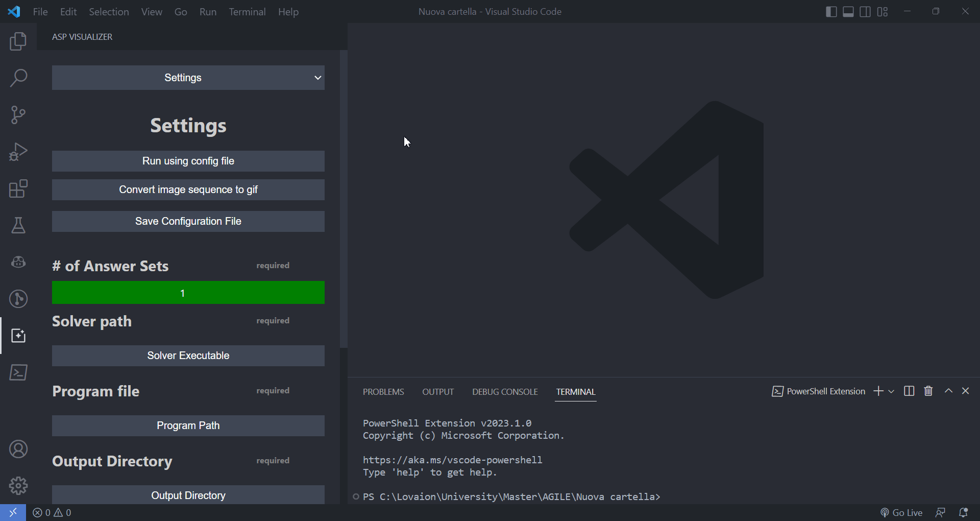Open the Extensions view
This screenshot has height=521, width=980.
pyautogui.click(x=18, y=188)
